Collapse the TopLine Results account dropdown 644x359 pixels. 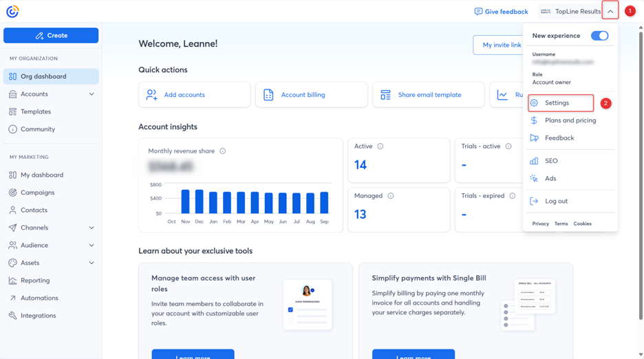(610, 12)
